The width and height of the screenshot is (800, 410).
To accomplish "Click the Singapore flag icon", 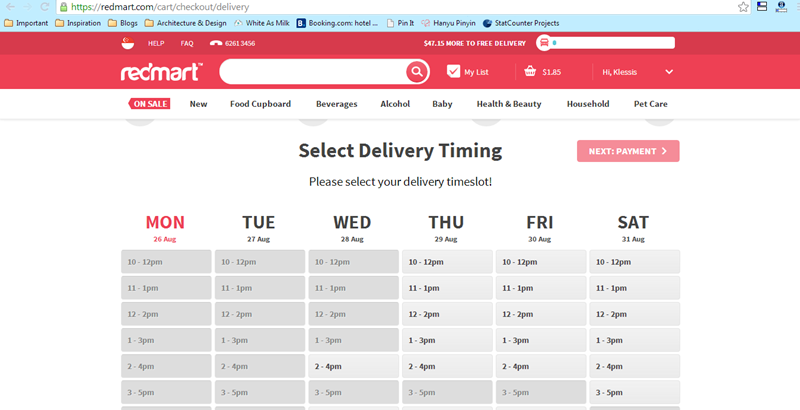I will (128, 43).
